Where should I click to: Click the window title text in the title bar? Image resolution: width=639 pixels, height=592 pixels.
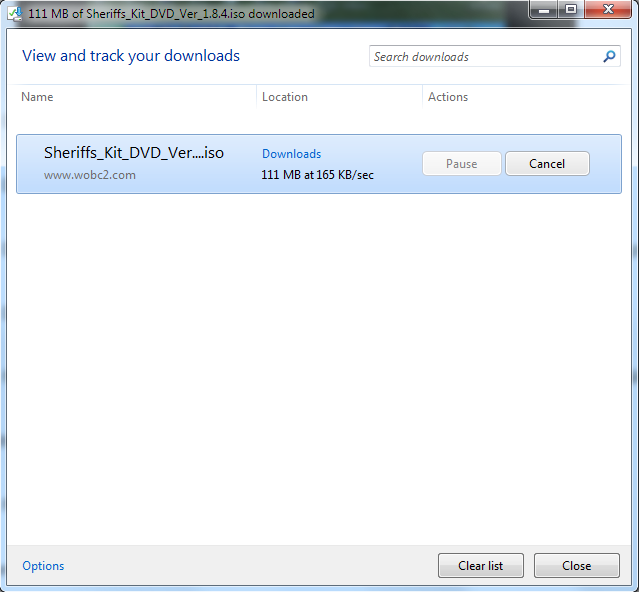pos(171,14)
